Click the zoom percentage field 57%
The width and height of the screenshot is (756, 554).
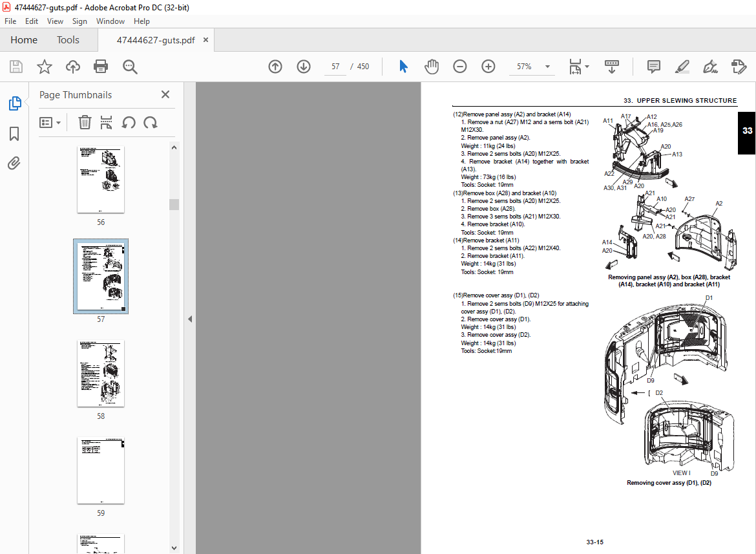click(x=524, y=67)
